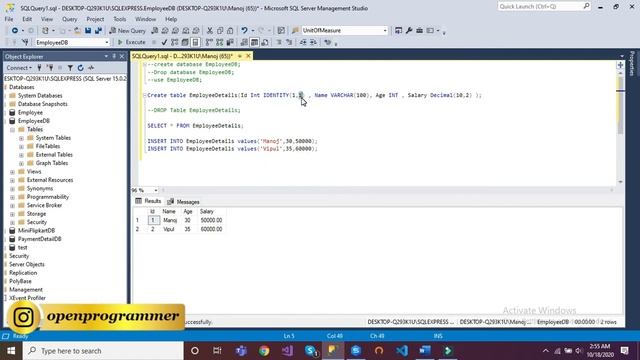Click the New Query toolbar button
The height and width of the screenshot is (360, 640).
coord(128,31)
